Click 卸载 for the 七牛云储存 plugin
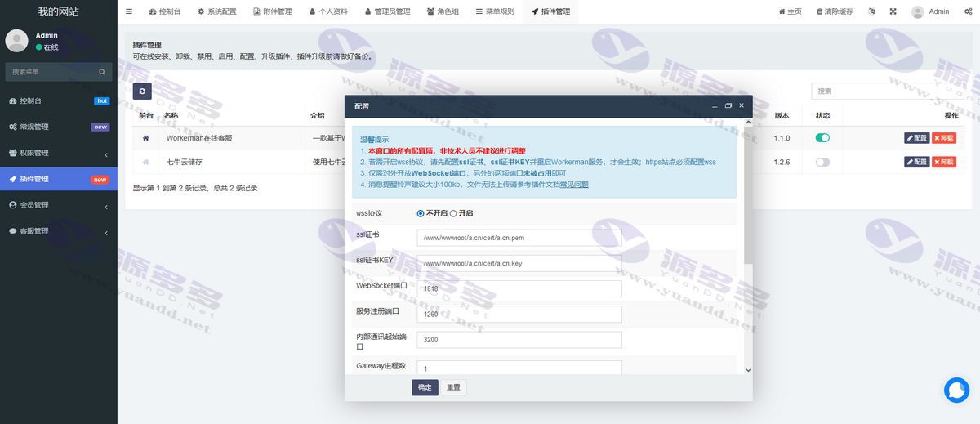 click(943, 162)
